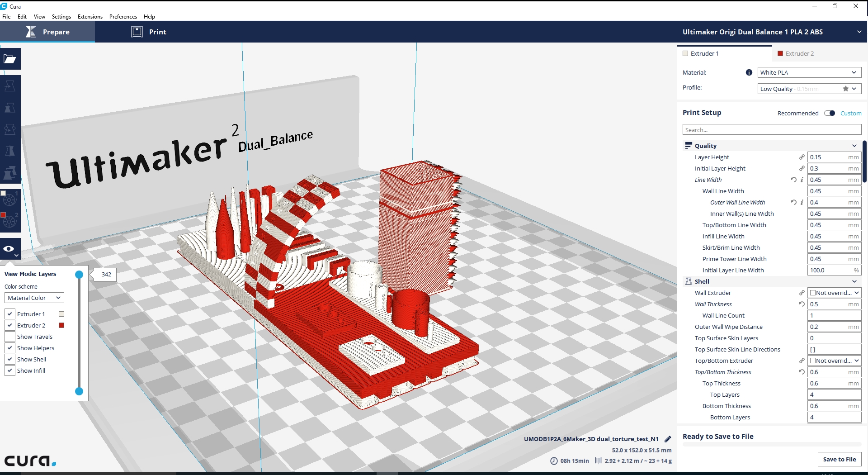Click the Extruder 1 color swatch
Viewport: 868px width, 475px height.
(61, 314)
